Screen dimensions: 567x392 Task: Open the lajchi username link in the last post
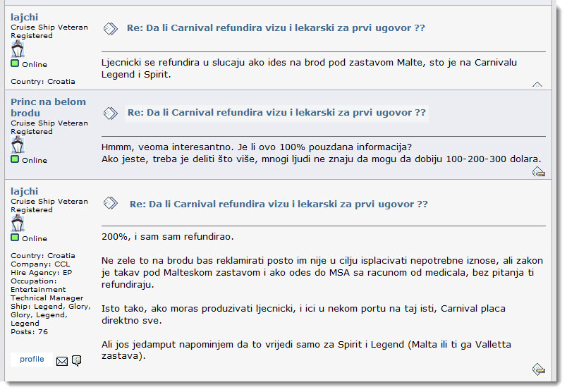(x=24, y=191)
